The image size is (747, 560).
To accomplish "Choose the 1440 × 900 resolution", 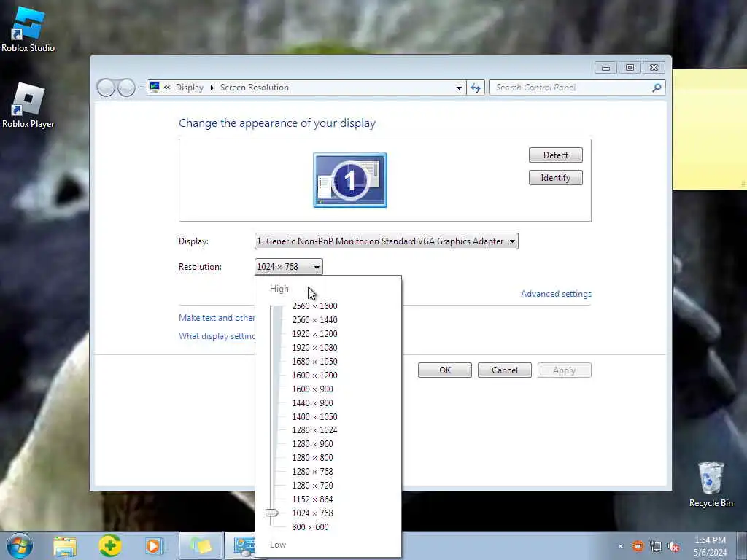I will coord(312,402).
